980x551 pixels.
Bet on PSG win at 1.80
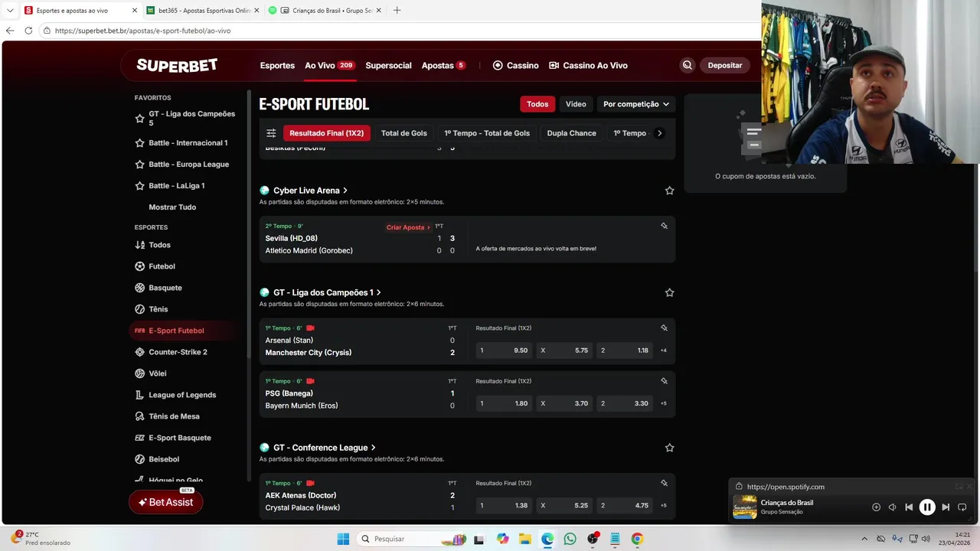point(504,403)
